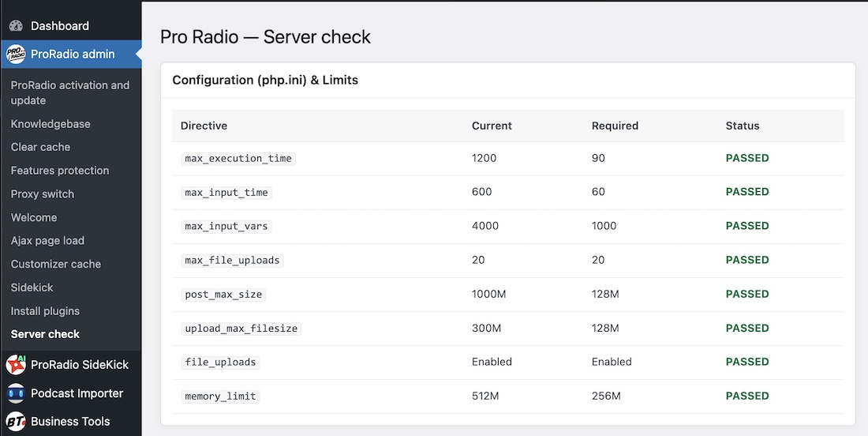Click the active Server check link
The width and height of the screenshot is (868, 436).
[x=45, y=334]
